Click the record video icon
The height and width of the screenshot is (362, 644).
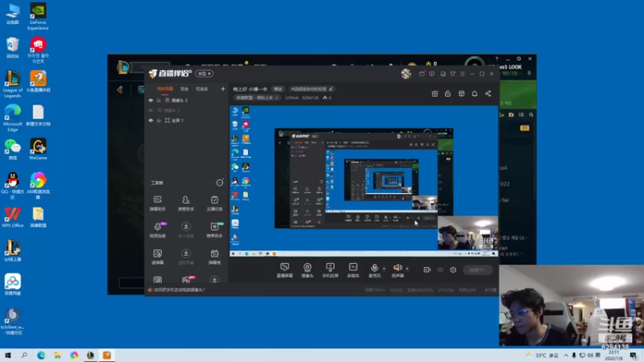tap(427, 269)
